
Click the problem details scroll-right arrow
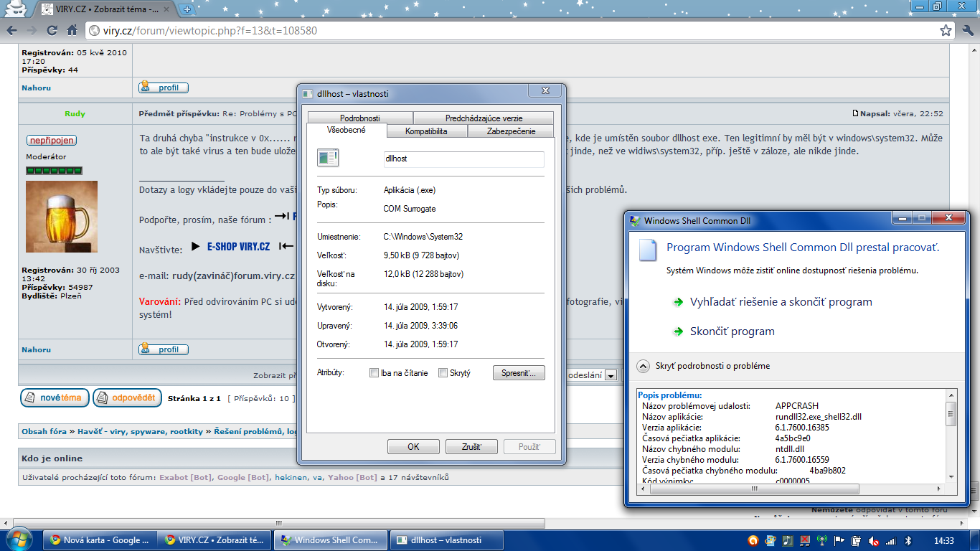940,489
